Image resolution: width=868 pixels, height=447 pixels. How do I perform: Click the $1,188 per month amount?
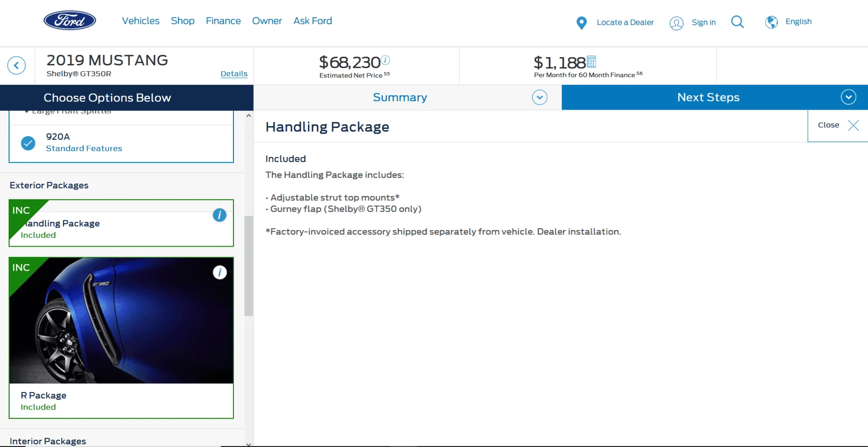(x=560, y=63)
